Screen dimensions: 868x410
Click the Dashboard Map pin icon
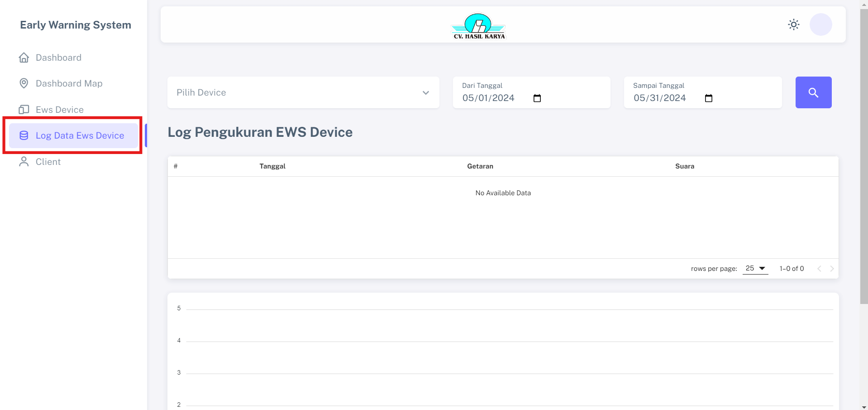point(24,83)
